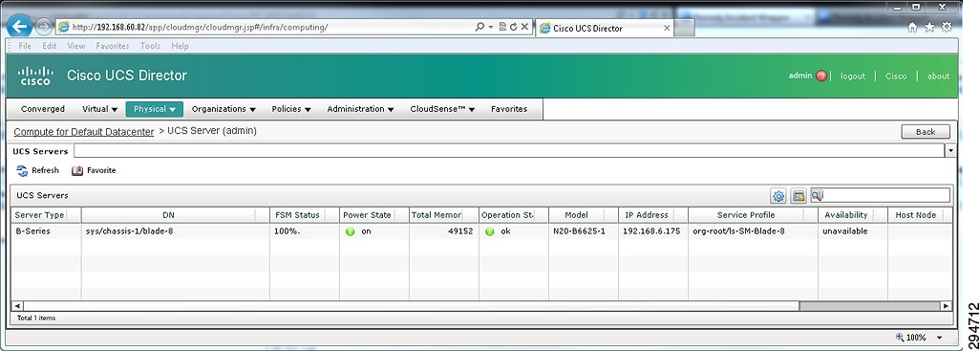Viewport: 980px width, 351px height.
Task: Reload the page with address bar refresh icon
Action: click(513, 27)
